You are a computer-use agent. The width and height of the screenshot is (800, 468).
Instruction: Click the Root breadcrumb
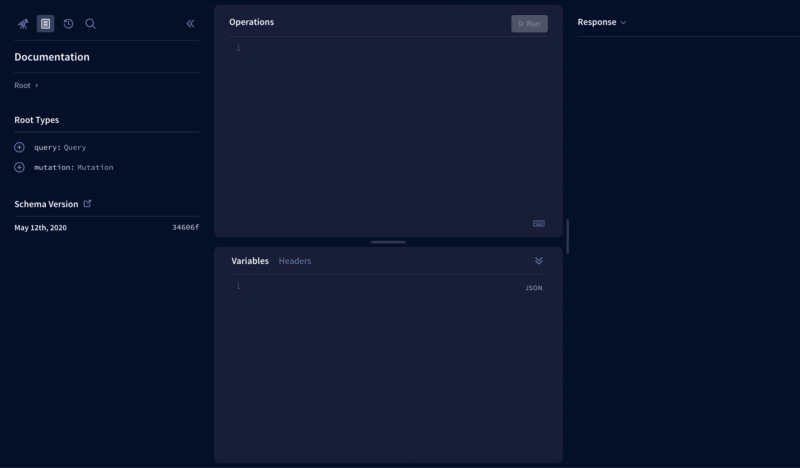tap(22, 85)
